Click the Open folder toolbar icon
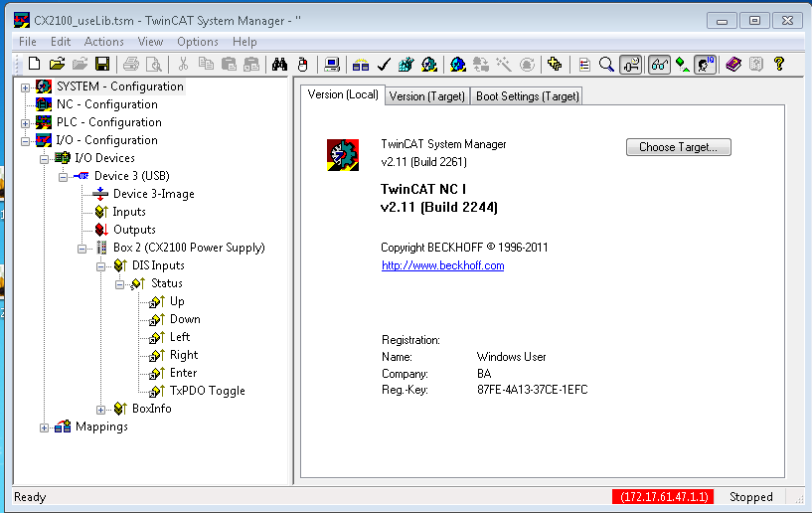 (x=57, y=65)
